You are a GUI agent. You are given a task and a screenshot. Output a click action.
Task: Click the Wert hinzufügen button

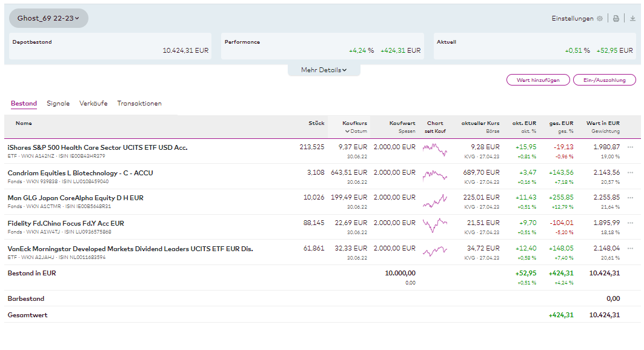click(x=538, y=80)
